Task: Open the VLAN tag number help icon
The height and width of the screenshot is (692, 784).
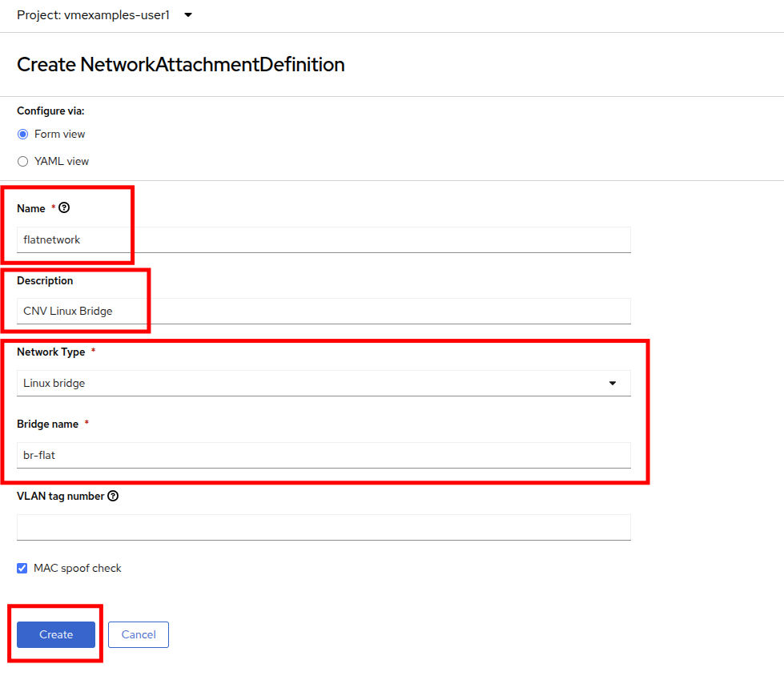Action: [113, 496]
